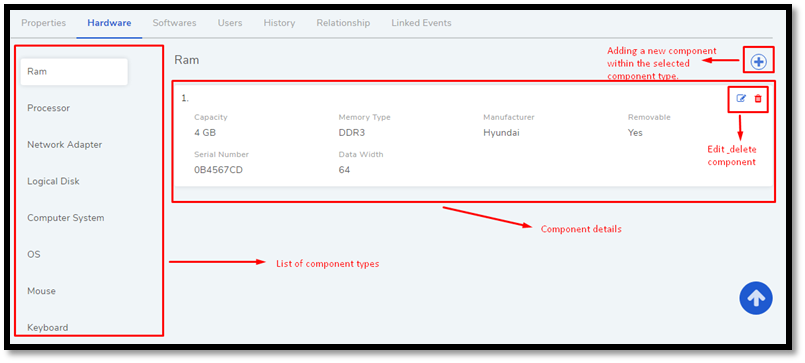Click the Manufacturer field label
This screenshot has width=805, height=363.
(x=509, y=117)
